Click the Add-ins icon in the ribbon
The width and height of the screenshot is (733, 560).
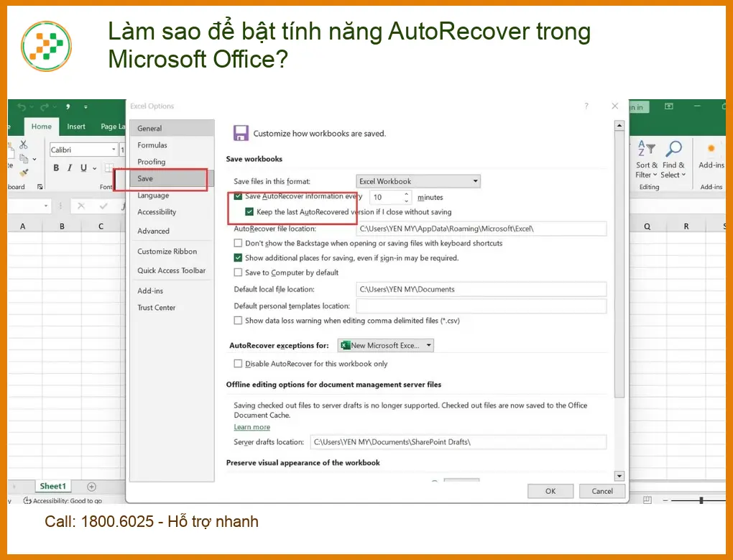pos(711,149)
